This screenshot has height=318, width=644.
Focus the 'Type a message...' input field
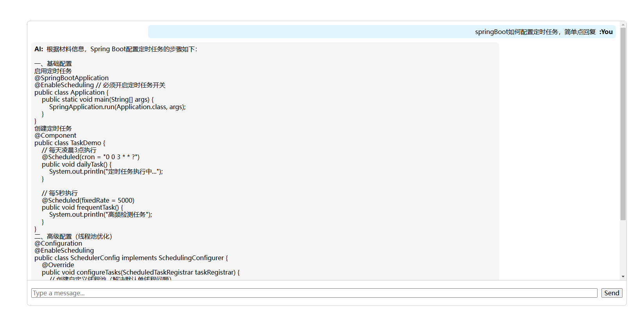coord(314,293)
